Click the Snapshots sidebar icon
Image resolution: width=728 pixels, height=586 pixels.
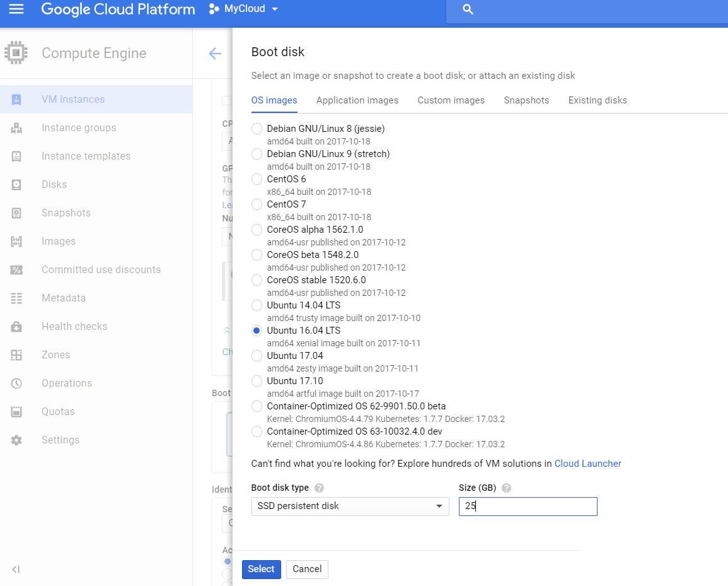pos(16,213)
